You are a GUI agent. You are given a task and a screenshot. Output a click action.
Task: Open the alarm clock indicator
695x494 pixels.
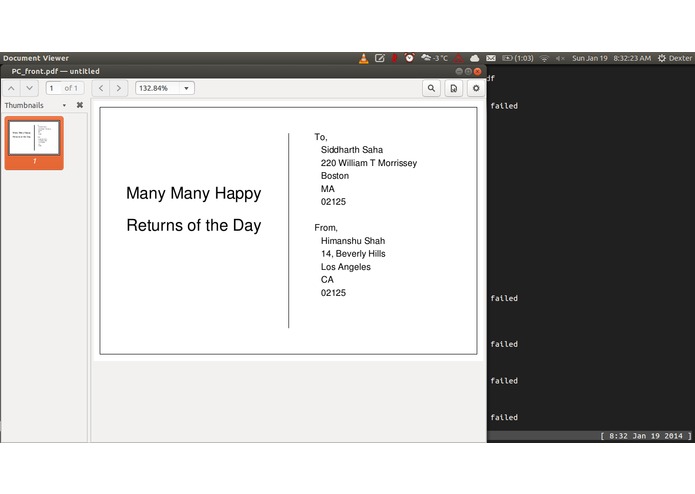(410, 58)
